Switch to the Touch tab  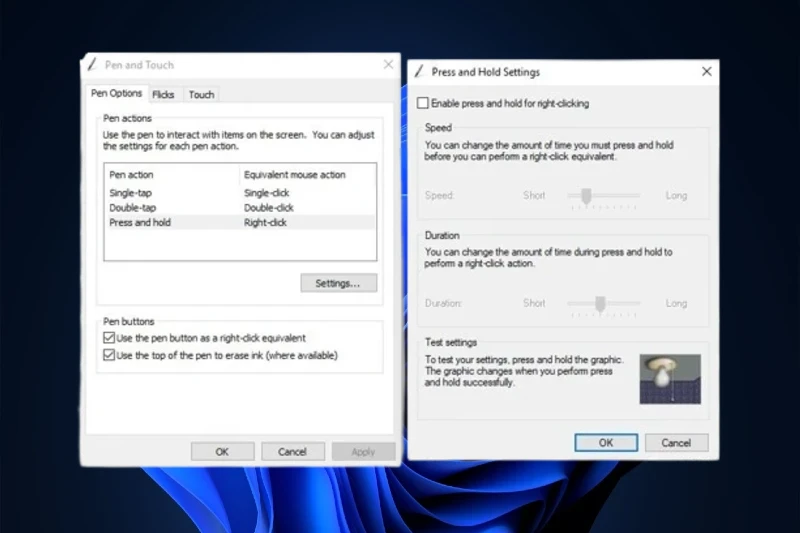(x=201, y=95)
